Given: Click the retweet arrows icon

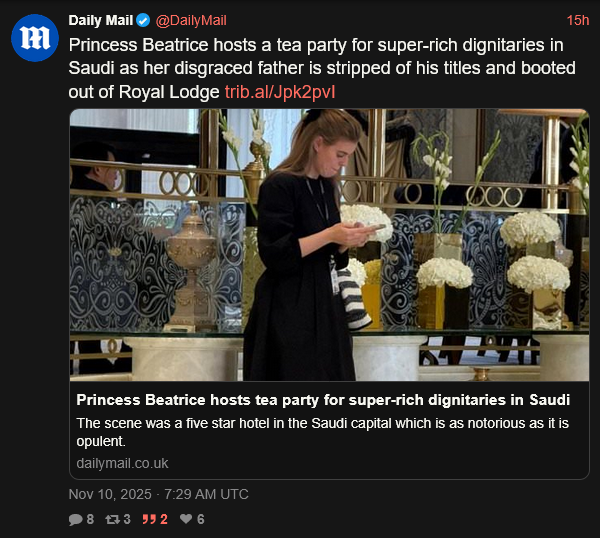Looking at the screenshot, I should pyautogui.click(x=113, y=520).
